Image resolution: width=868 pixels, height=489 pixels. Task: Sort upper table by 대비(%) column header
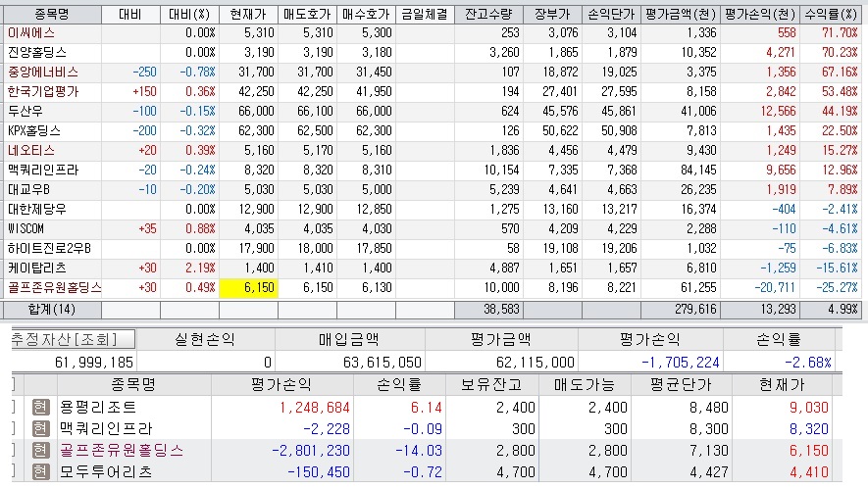coord(189,15)
